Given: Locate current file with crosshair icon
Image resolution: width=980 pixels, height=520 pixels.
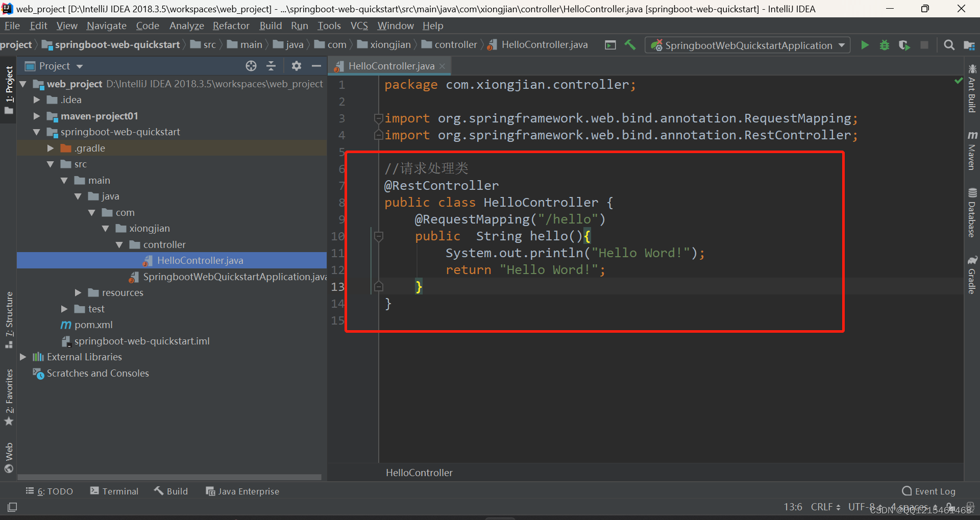Looking at the screenshot, I should click(x=251, y=66).
